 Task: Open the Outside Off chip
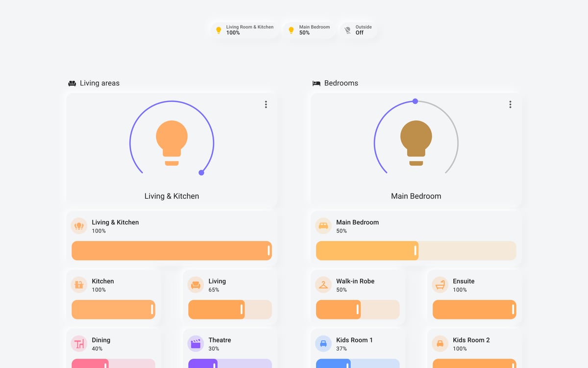tap(358, 30)
